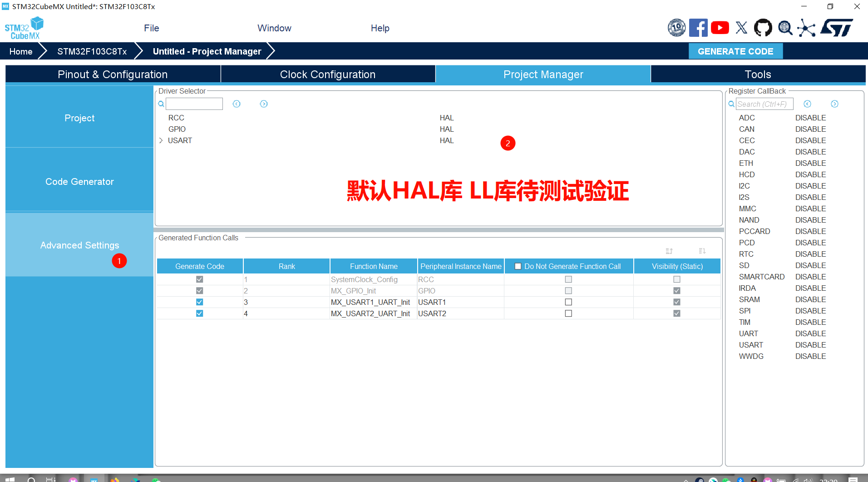Open the Help menu

pos(380,28)
